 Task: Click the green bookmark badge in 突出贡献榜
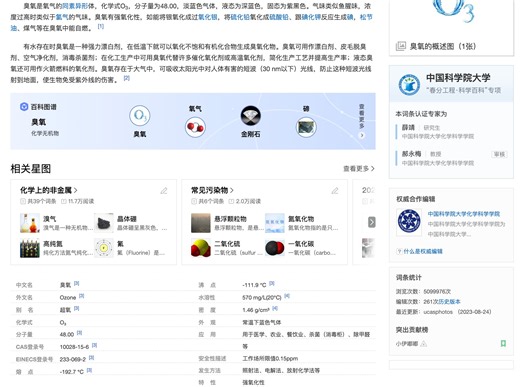503,343
